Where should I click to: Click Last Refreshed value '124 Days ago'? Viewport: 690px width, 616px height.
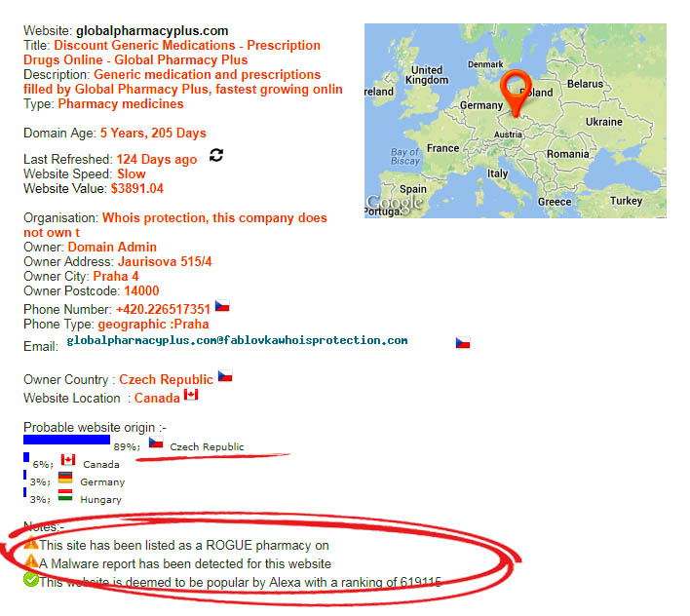[157, 159]
